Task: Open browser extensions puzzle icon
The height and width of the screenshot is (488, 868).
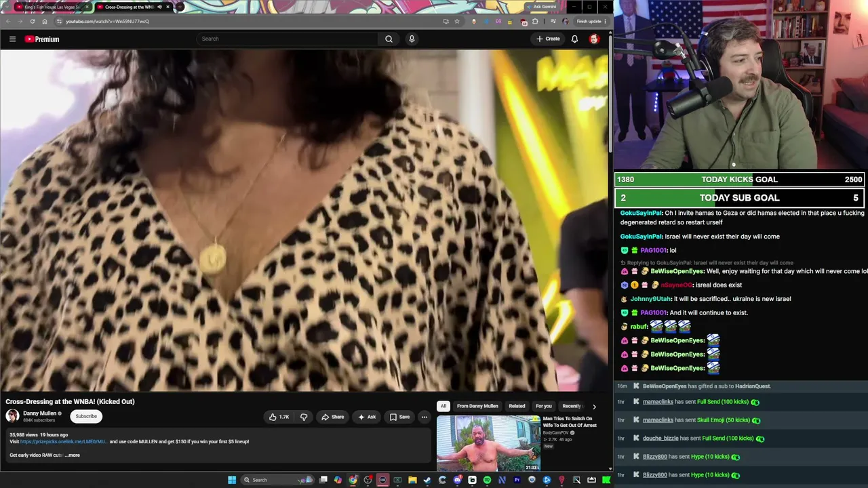Action: [535, 21]
